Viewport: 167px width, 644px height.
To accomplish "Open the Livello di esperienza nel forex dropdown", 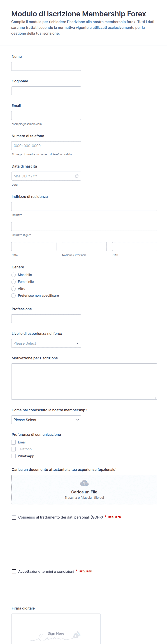I will tap(46, 343).
